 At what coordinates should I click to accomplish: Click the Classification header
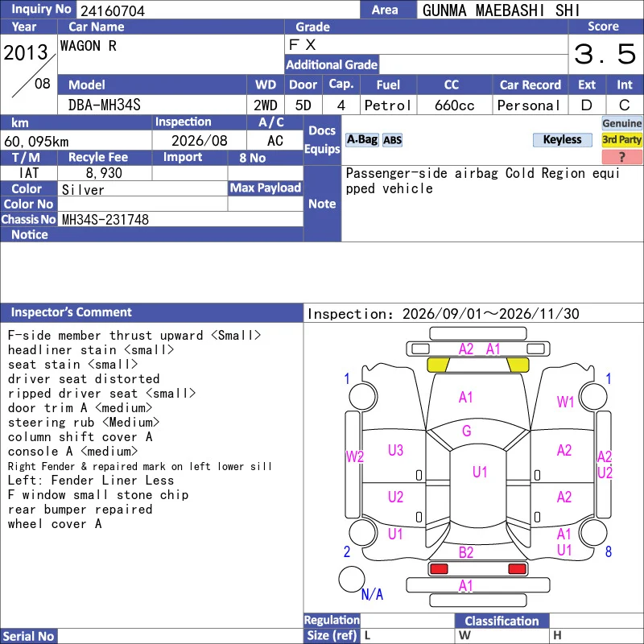(502, 621)
